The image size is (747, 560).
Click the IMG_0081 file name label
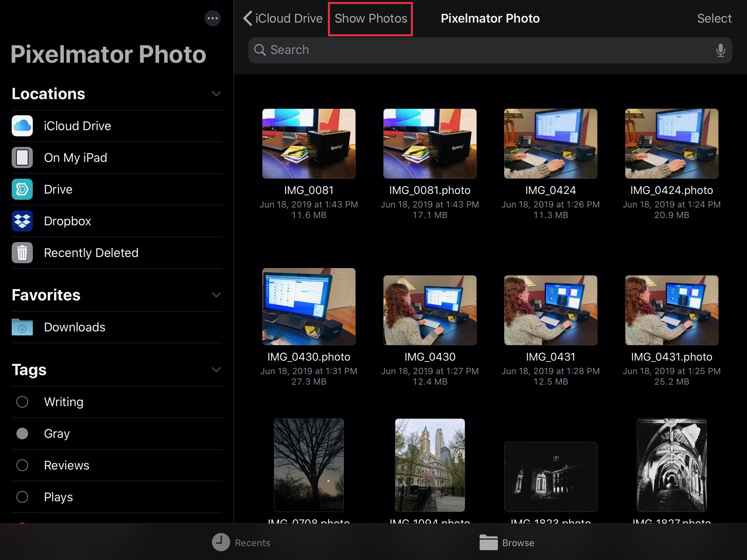(x=309, y=190)
